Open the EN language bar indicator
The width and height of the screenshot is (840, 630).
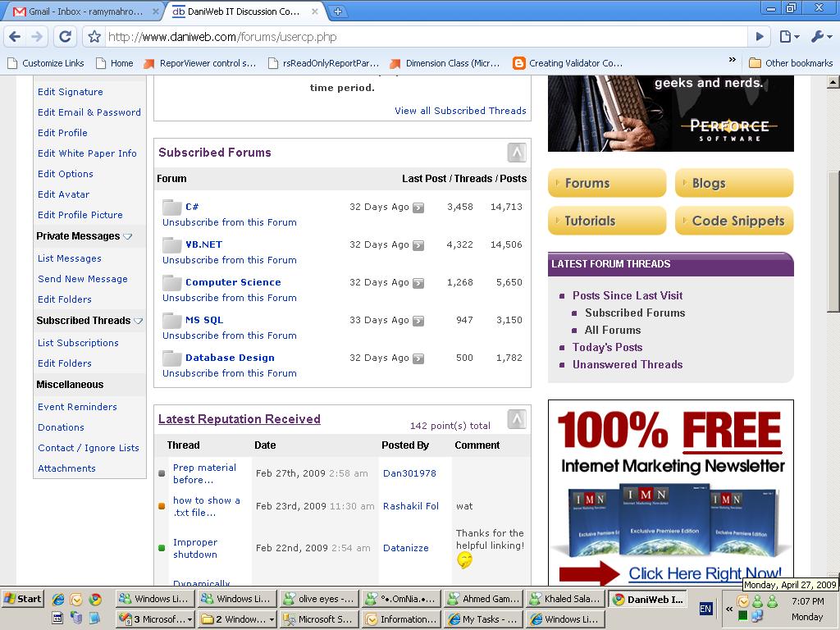[x=705, y=608]
